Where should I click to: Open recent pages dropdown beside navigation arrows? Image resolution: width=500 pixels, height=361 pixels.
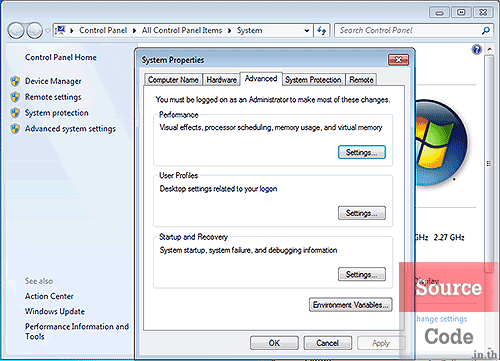click(x=48, y=31)
